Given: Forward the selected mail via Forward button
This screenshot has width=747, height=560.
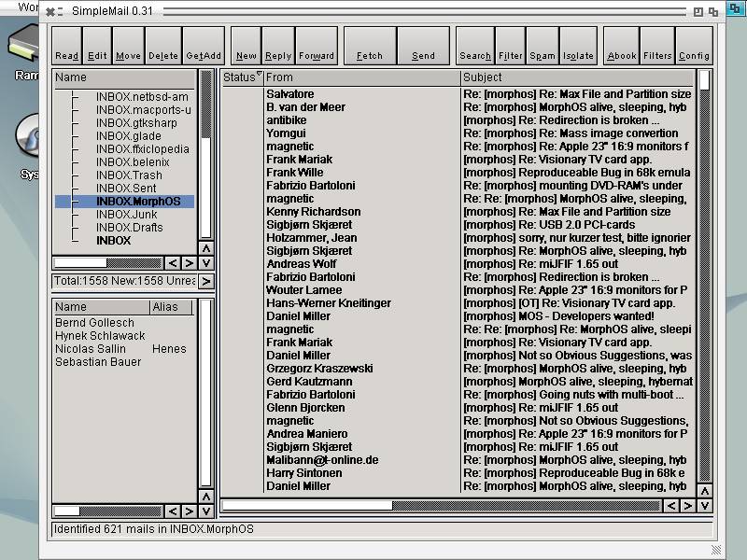Looking at the screenshot, I should pyautogui.click(x=317, y=46).
